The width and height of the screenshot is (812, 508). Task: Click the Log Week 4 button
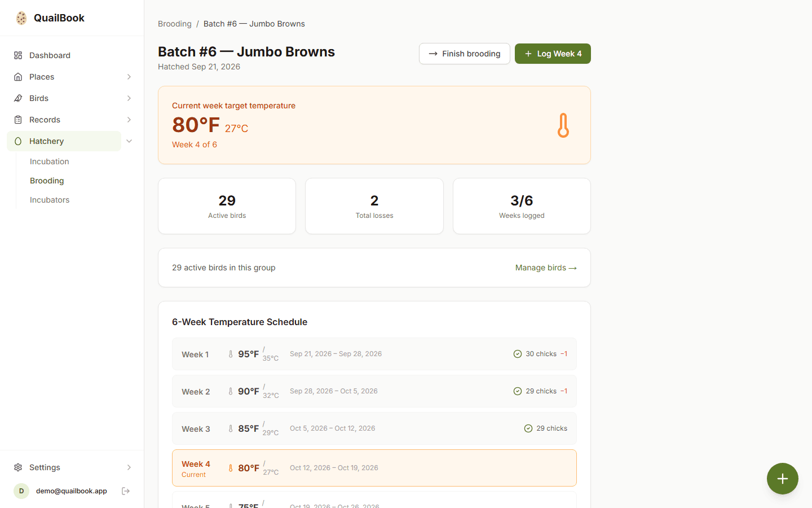553,54
